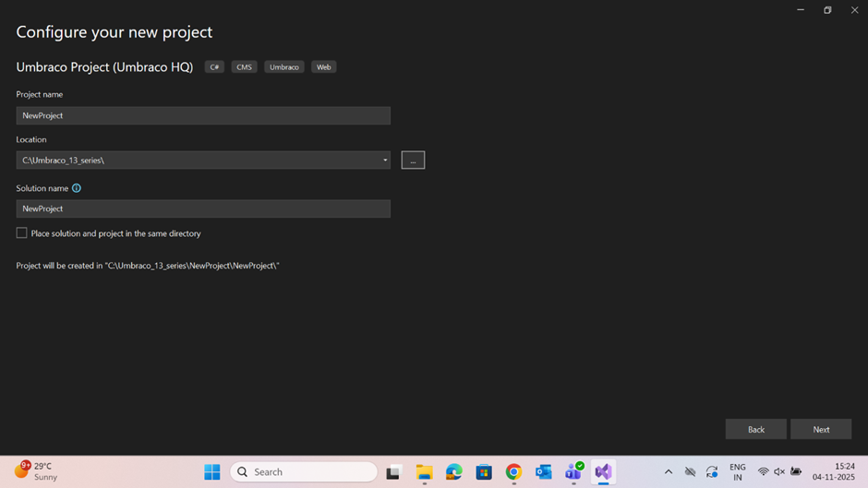Browse for location using ellipsis button
Image resolution: width=868 pixels, height=488 pixels.
click(413, 161)
